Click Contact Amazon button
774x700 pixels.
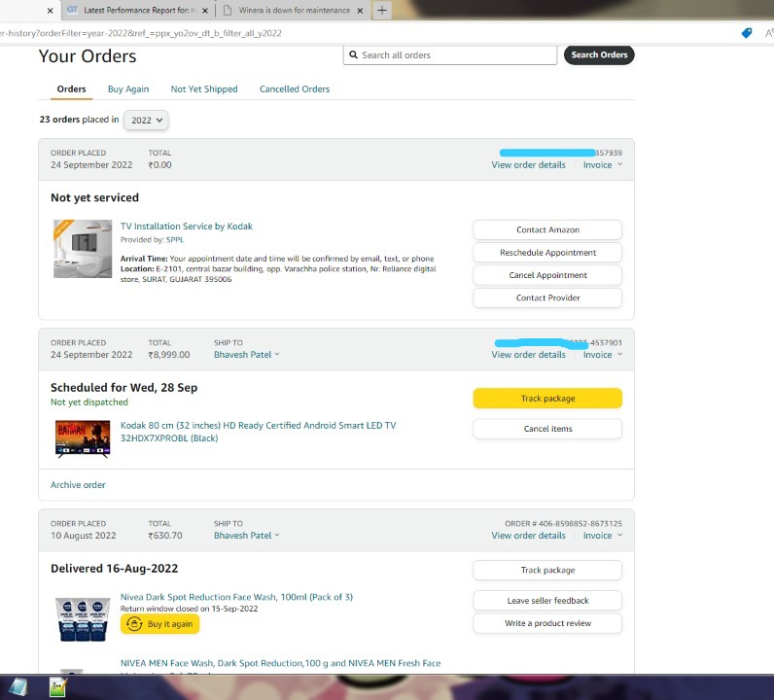pyautogui.click(x=547, y=230)
